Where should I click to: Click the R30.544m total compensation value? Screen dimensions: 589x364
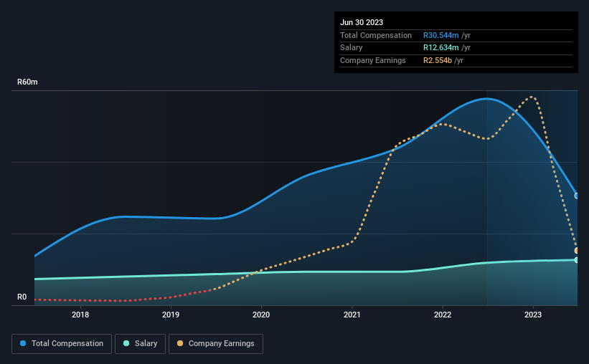coord(441,35)
